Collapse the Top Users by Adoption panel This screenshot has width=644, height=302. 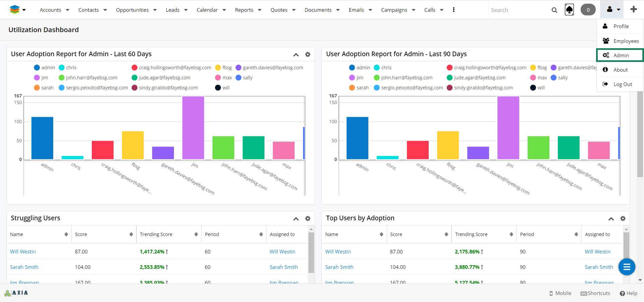point(611,219)
